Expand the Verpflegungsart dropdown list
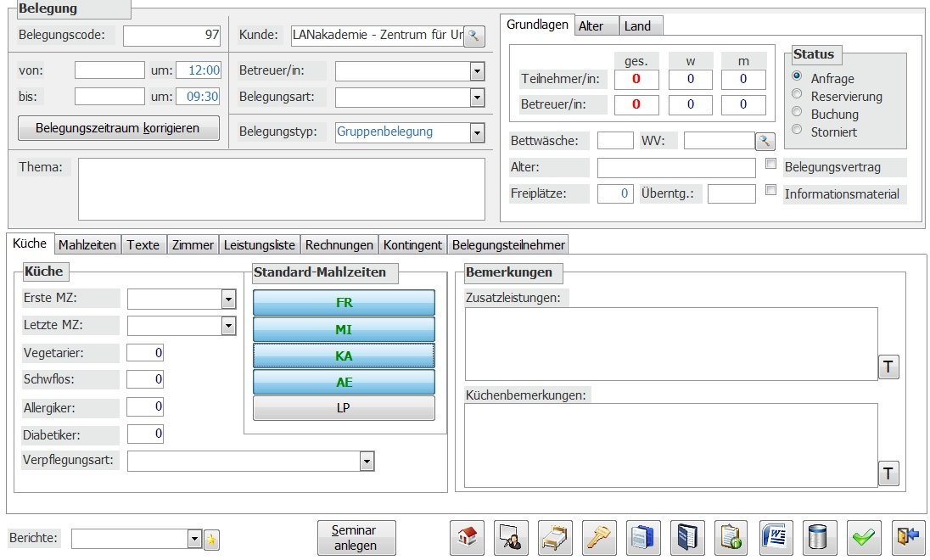 click(367, 461)
